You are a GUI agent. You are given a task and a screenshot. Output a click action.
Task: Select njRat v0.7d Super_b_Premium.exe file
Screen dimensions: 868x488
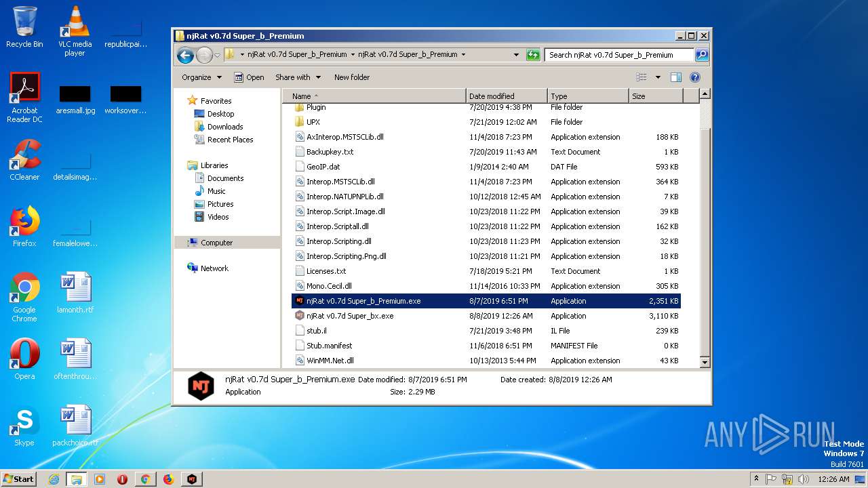[x=486, y=301]
